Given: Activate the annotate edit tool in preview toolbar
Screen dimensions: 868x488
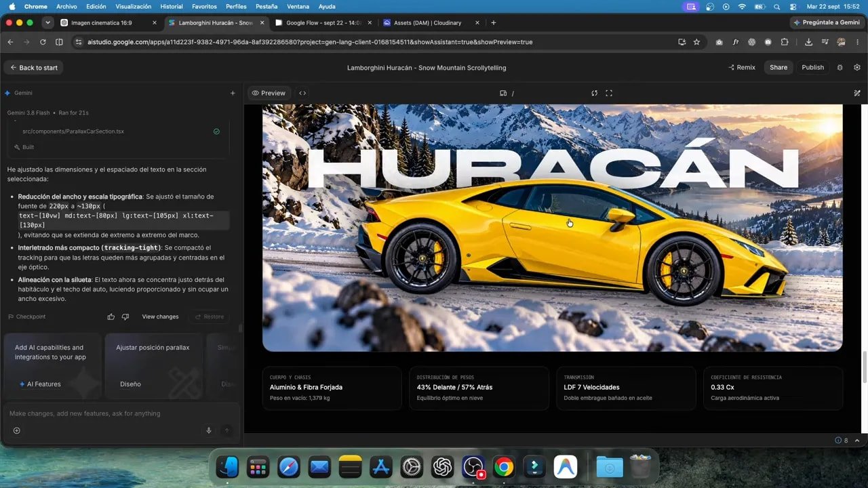Looking at the screenshot, I should coord(857,93).
